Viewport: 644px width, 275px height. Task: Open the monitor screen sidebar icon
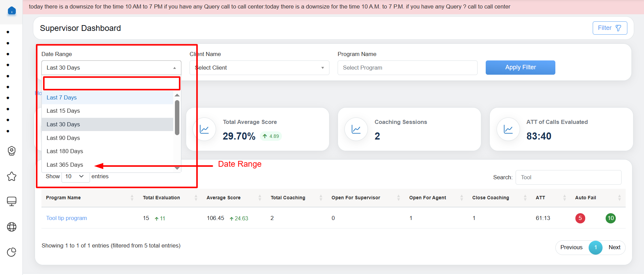pos(12,201)
